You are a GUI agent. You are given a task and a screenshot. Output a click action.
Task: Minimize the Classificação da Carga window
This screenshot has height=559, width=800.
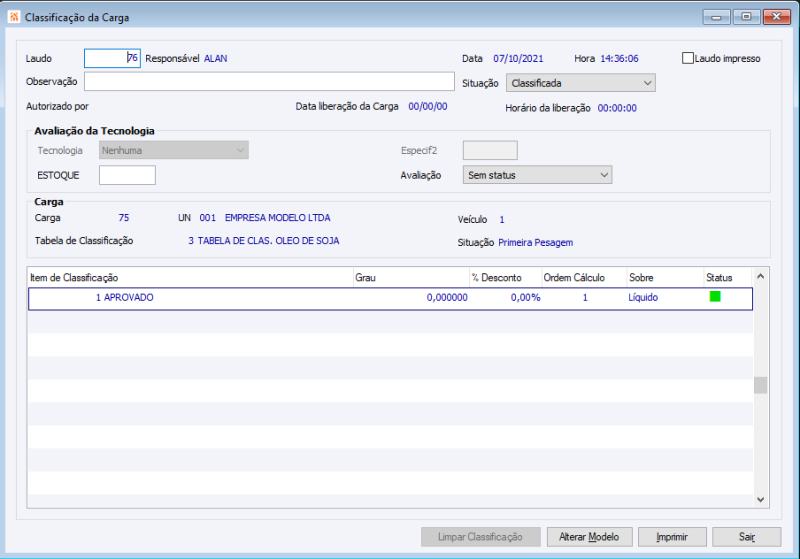click(716, 17)
